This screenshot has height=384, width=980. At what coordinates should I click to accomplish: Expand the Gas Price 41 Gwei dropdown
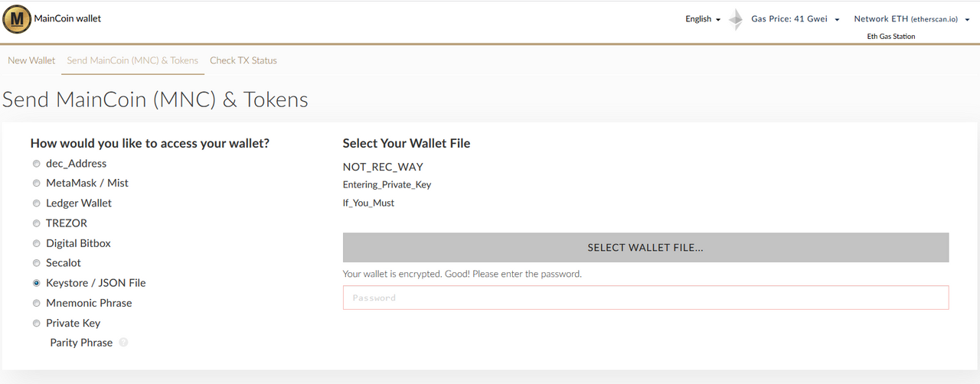[795, 19]
